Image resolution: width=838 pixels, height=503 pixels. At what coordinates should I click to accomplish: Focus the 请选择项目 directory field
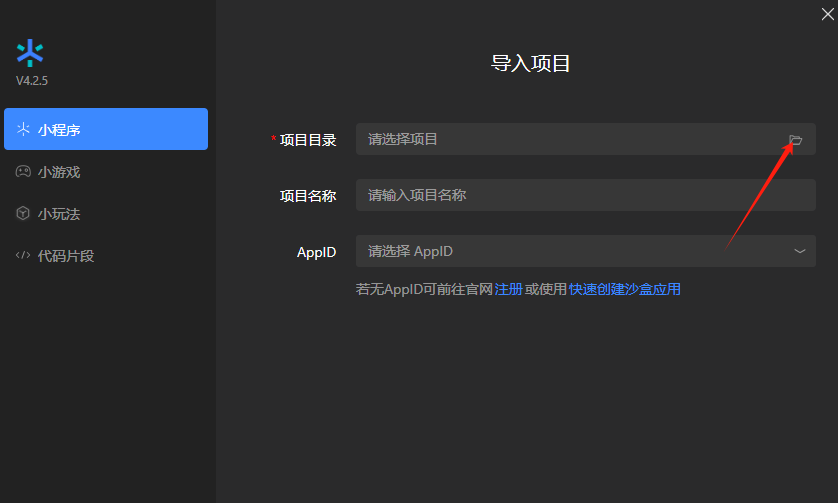tap(570, 140)
